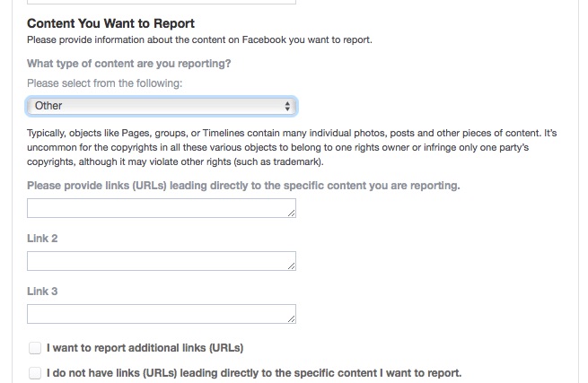
Task: Click "Please select from the following:" text
Action: coord(105,83)
